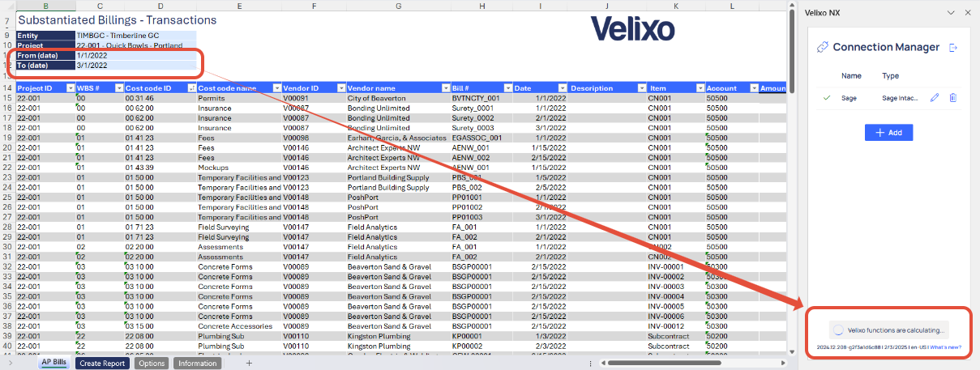Open the Date column filter dropdown

pyautogui.click(x=561, y=87)
